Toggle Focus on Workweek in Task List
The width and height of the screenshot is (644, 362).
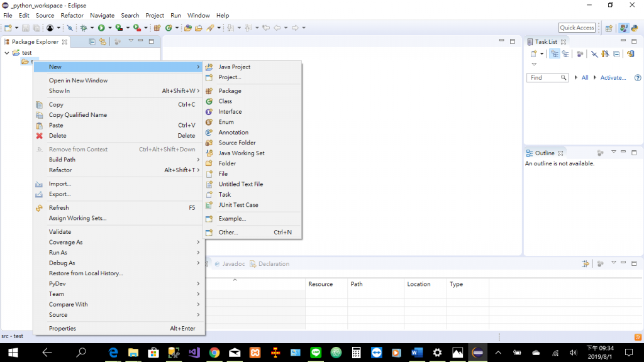tap(579, 54)
